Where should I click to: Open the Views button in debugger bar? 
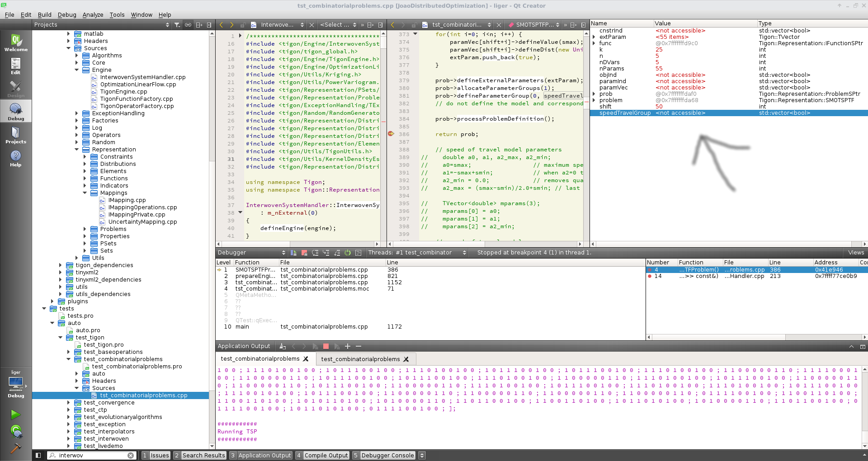click(856, 253)
